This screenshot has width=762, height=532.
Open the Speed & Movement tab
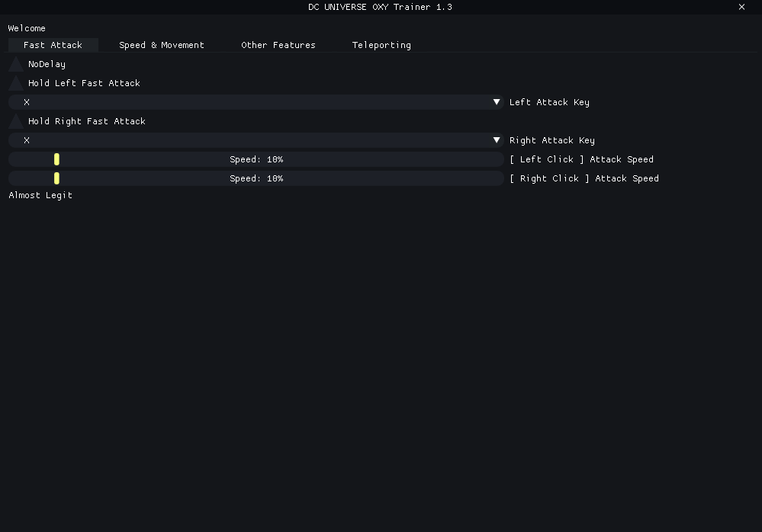click(162, 45)
